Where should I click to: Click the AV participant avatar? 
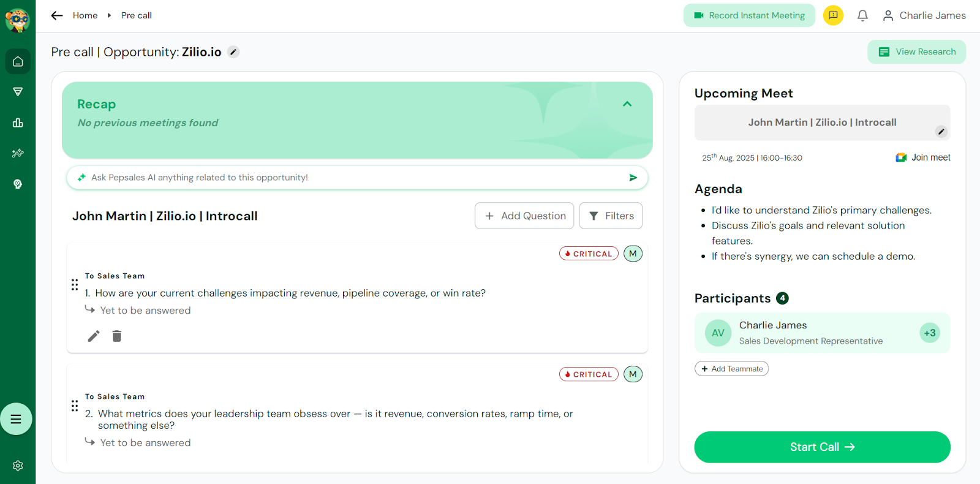pos(718,333)
